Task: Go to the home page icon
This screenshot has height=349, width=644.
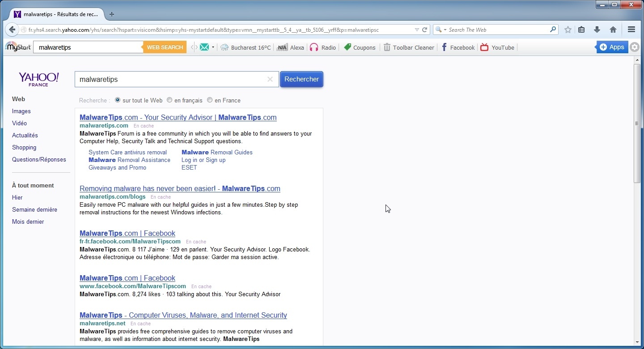Action: pyautogui.click(x=613, y=30)
